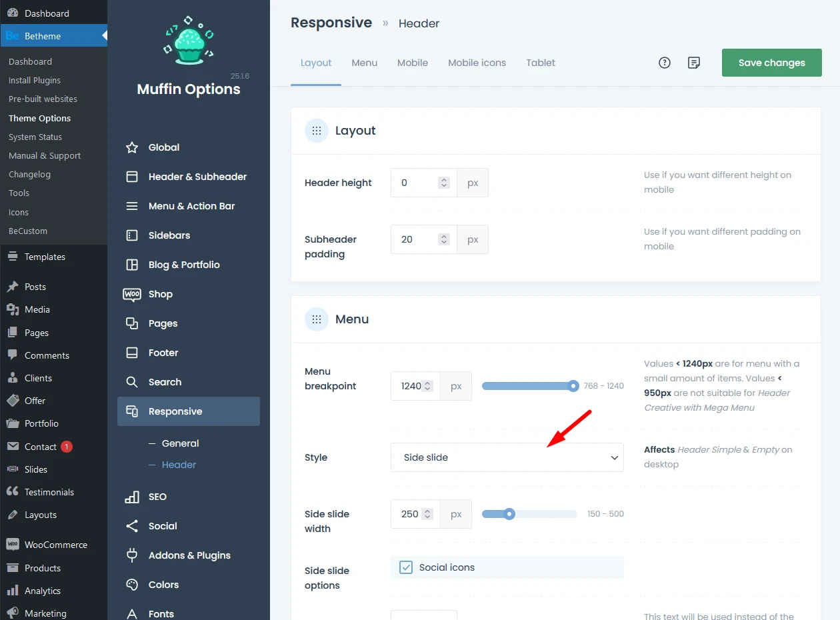This screenshot has height=620, width=840.
Task: Switch to the Mobile icons tab
Action: [x=477, y=63]
